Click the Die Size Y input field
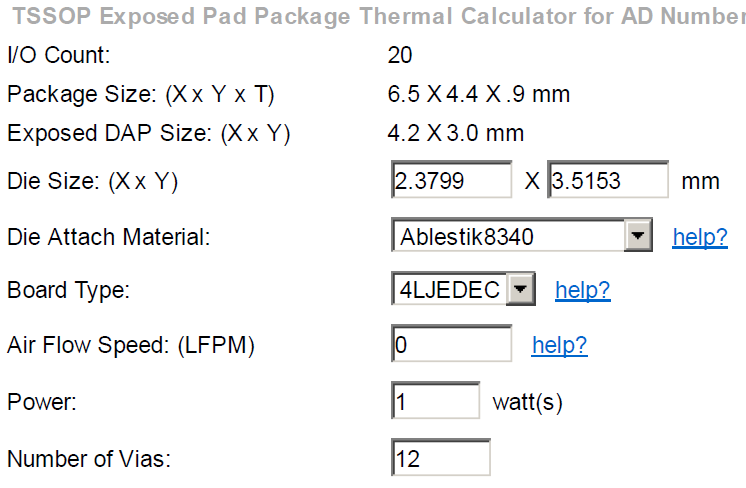Viewport: 746px width, 488px height. [x=608, y=179]
